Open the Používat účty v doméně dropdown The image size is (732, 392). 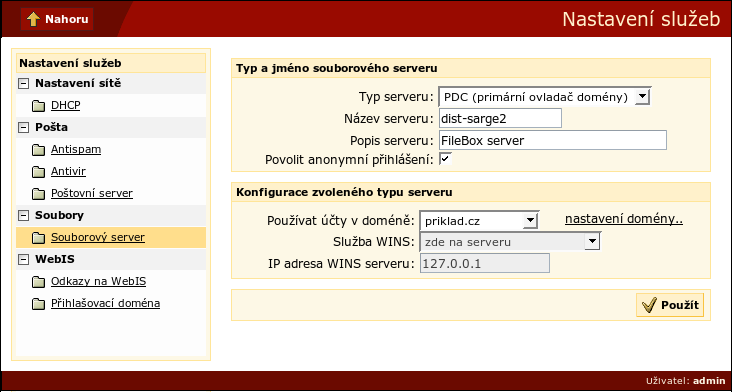point(479,220)
